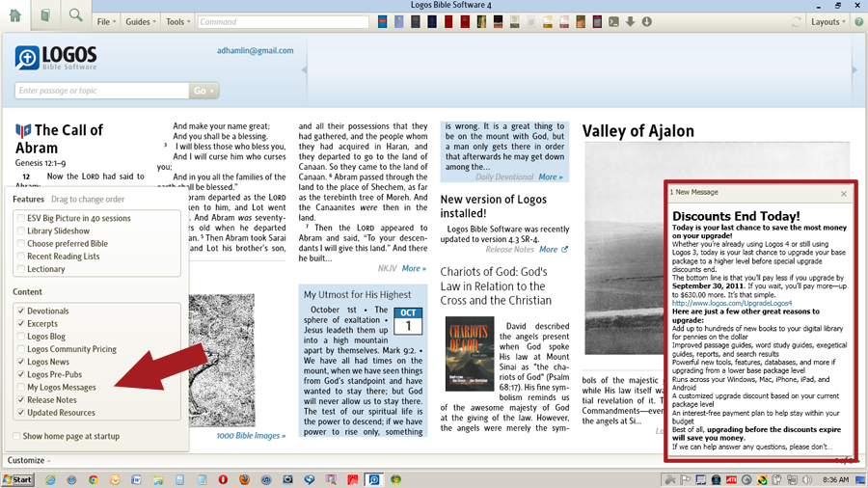Screen dimensions: 868x488
Task: Click the red ATI tray icon
Action: 731,479
